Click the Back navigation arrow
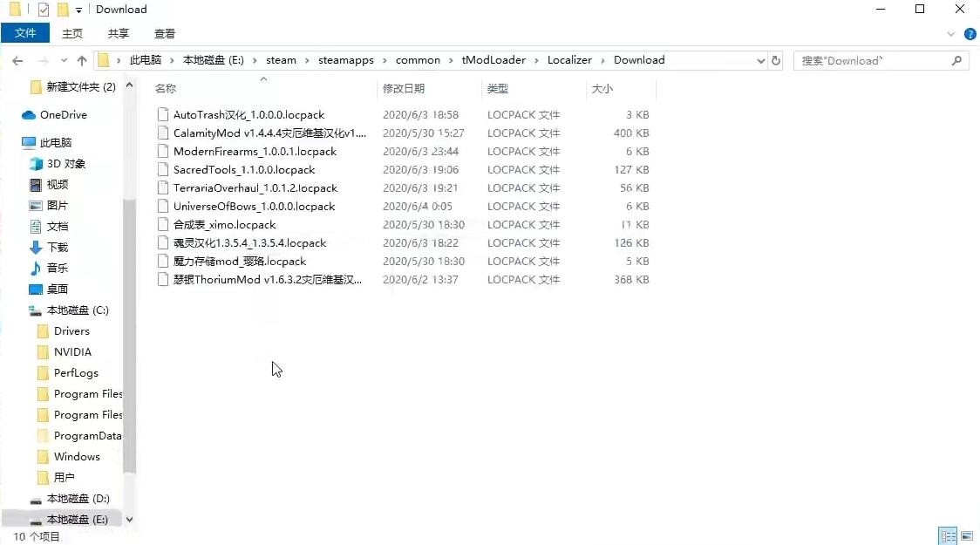Viewport: 980px width, 545px height. (17, 61)
